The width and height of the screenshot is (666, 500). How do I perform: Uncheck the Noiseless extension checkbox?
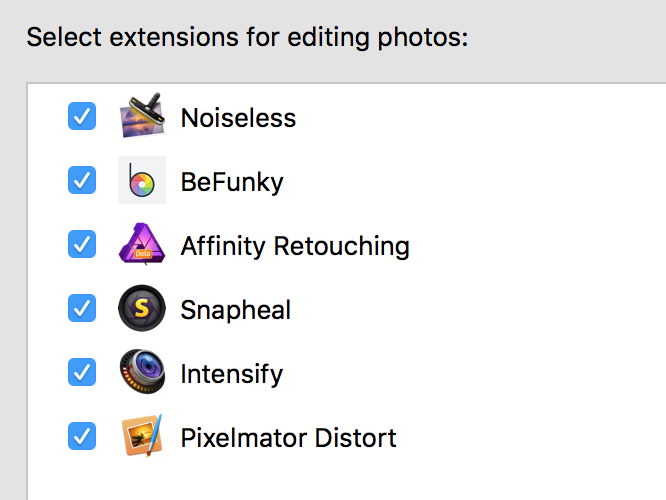(82, 117)
